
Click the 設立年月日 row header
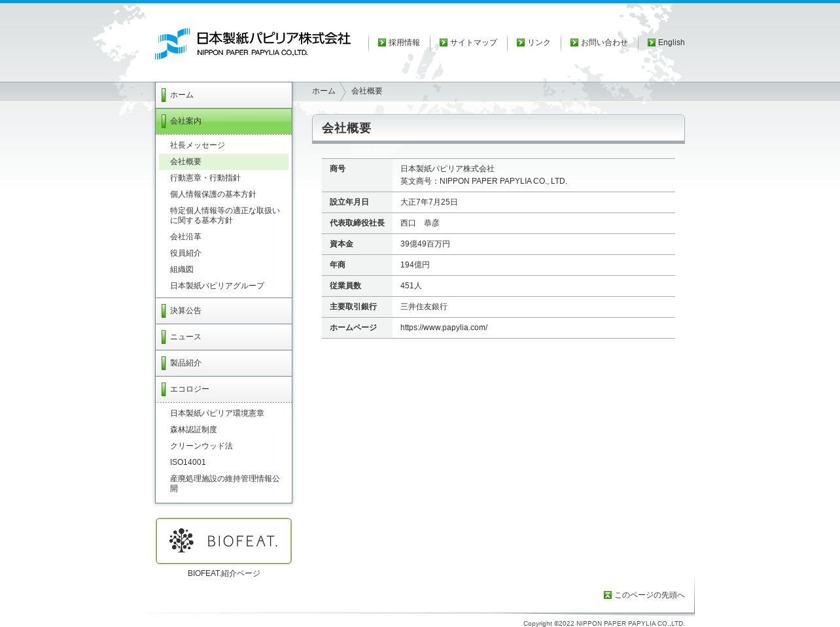tap(357, 203)
